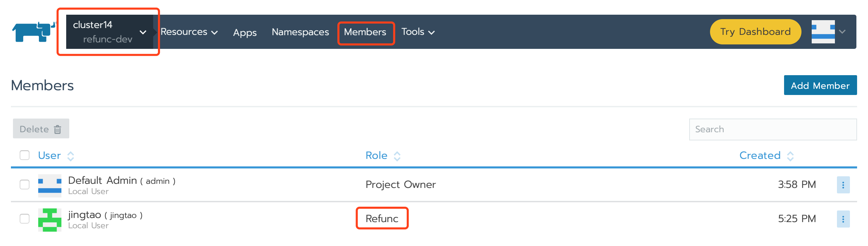The width and height of the screenshot is (868, 246).
Task: Click sort arrows next to User column
Action: (x=71, y=156)
